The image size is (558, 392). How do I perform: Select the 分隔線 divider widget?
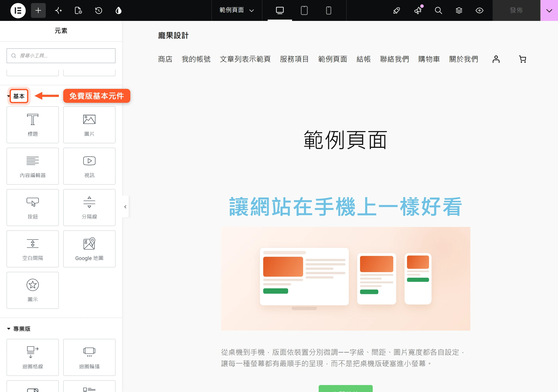(x=89, y=207)
